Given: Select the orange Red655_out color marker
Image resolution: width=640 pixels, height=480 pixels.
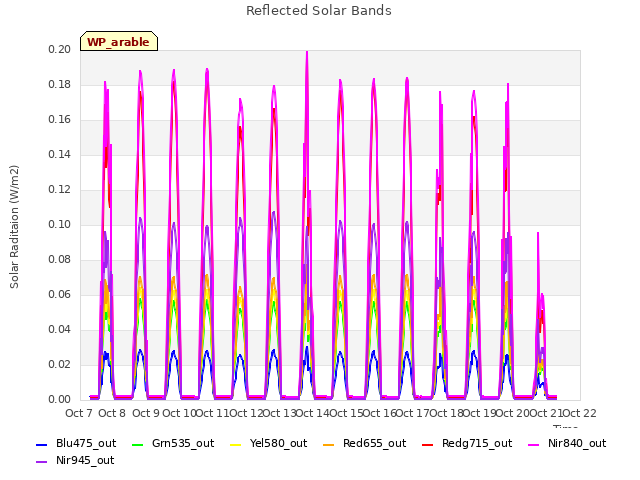Looking at the screenshot, I should click(x=329, y=444).
